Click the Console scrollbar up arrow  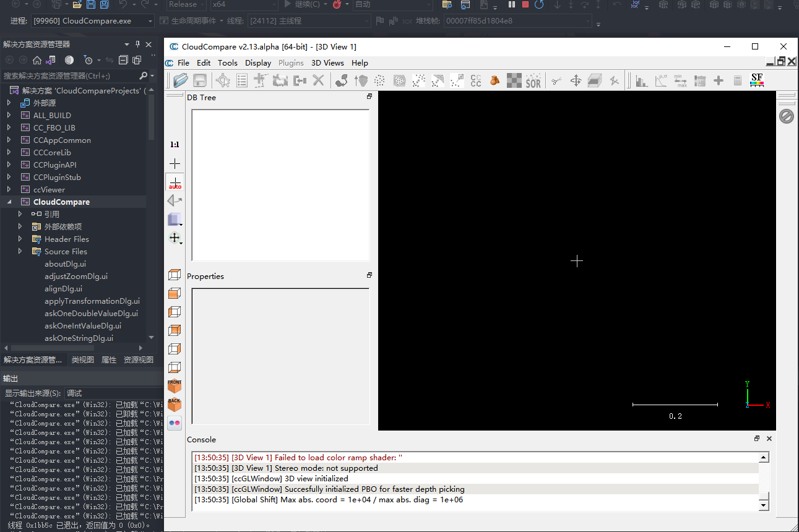[764, 458]
